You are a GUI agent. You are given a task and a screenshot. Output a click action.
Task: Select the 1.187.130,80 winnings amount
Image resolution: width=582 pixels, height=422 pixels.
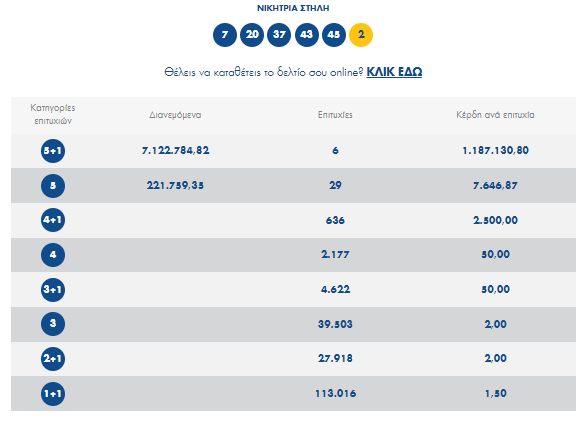[x=496, y=150]
